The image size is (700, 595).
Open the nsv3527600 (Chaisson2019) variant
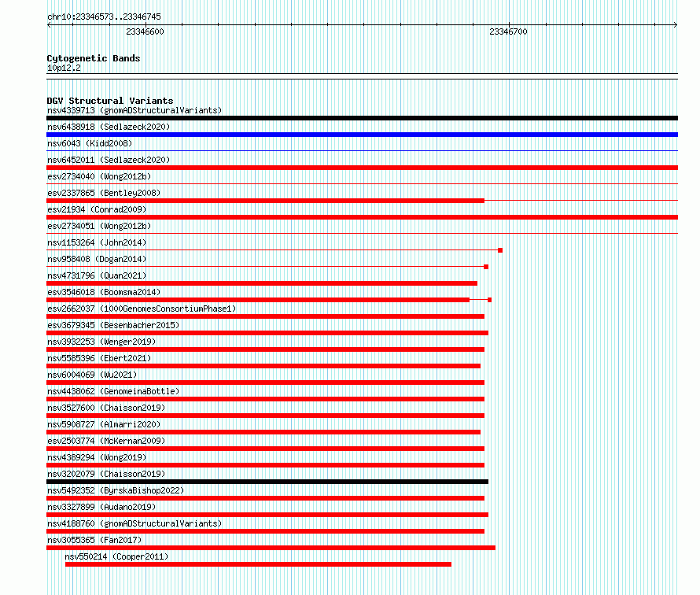pyautogui.click(x=106, y=408)
